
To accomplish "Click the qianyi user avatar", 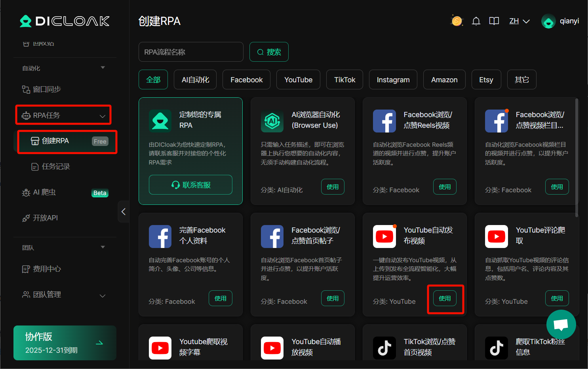I will pyautogui.click(x=548, y=21).
